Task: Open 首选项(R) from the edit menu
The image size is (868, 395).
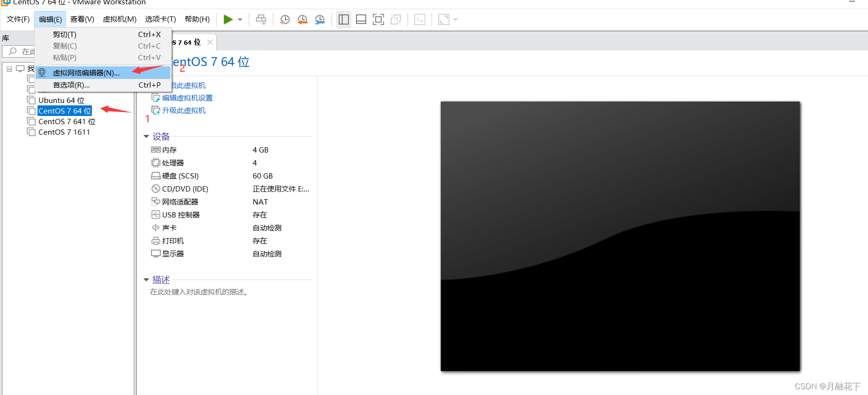Action: point(103,85)
